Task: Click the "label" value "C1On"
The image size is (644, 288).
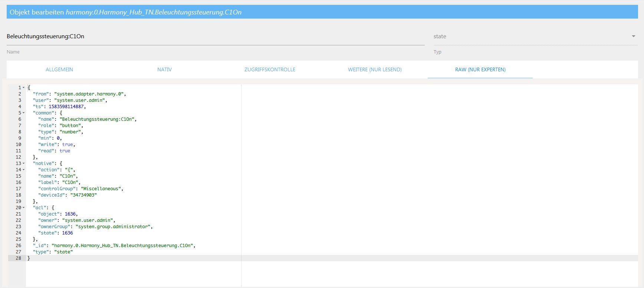Action: click(x=70, y=182)
